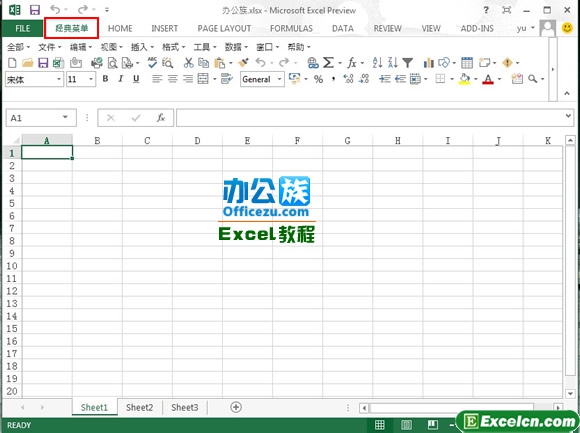Save workbook via classic toolbar disk icon
Screen dimensions: 580x433
tap(43, 63)
